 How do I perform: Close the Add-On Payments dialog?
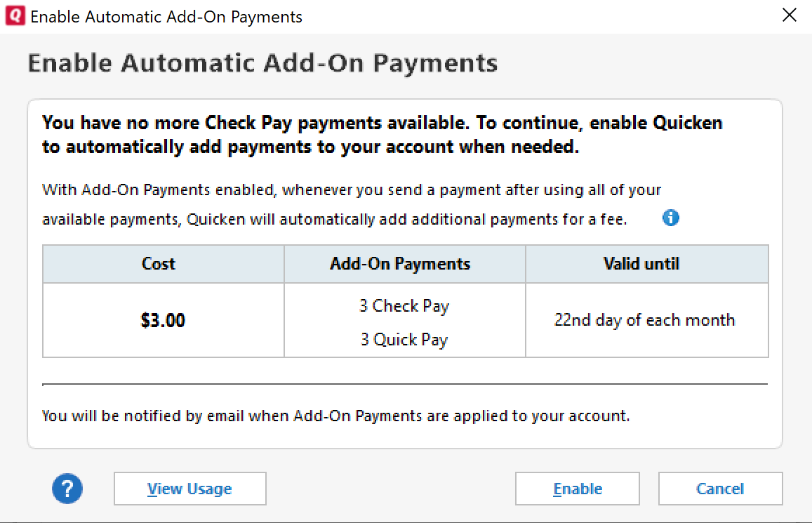pyautogui.click(x=790, y=15)
